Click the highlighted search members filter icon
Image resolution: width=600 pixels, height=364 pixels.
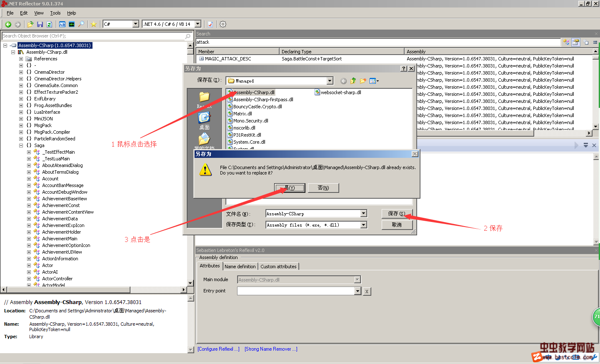[576, 42]
